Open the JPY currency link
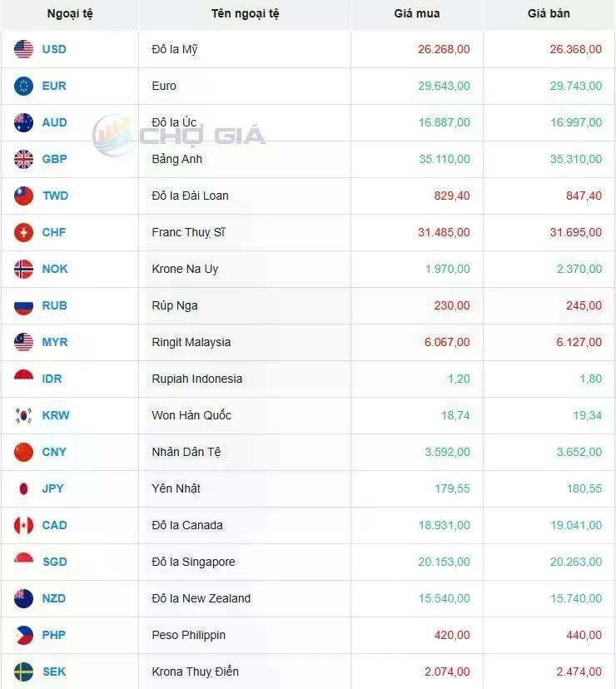Image resolution: width=616 pixels, height=689 pixels. pyautogui.click(x=52, y=488)
